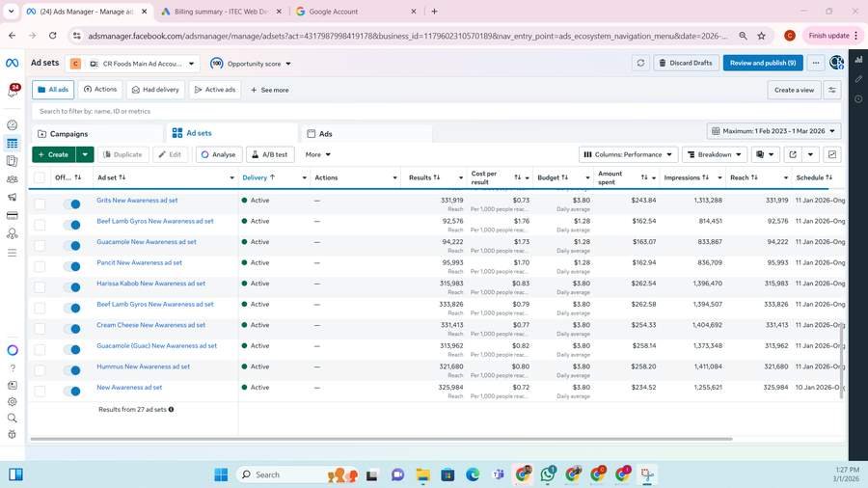Screen dimensions: 868x488
Task: Open the Breakdown dropdown
Action: point(715,154)
